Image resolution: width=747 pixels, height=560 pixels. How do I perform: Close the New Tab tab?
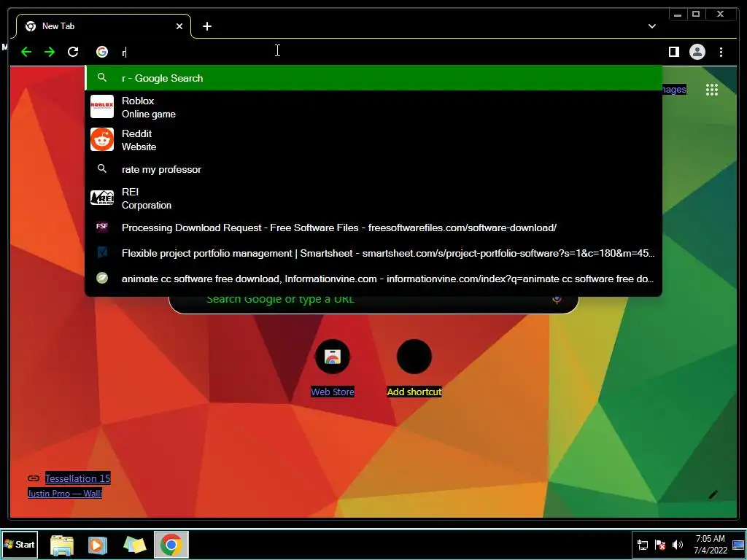point(179,26)
